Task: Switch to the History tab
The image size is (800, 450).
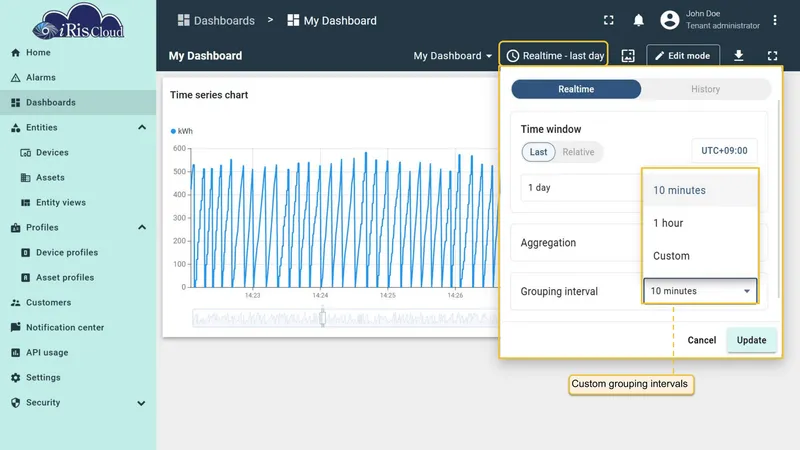Action: (x=706, y=89)
